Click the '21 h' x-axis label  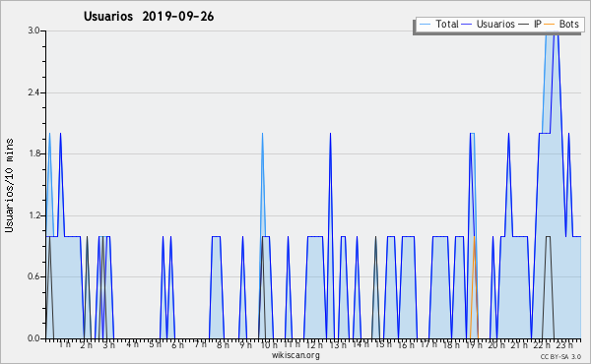[519, 345]
